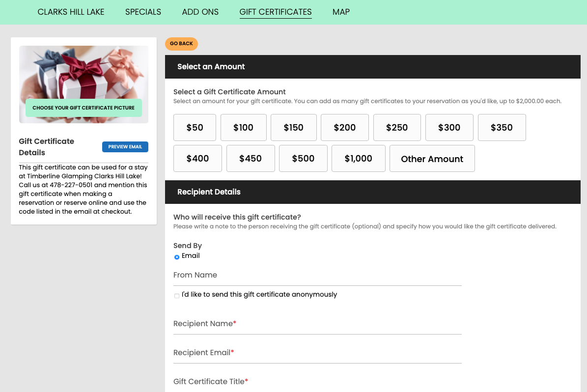Open the Add Ons navigation item

pyautogui.click(x=200, y=12)
